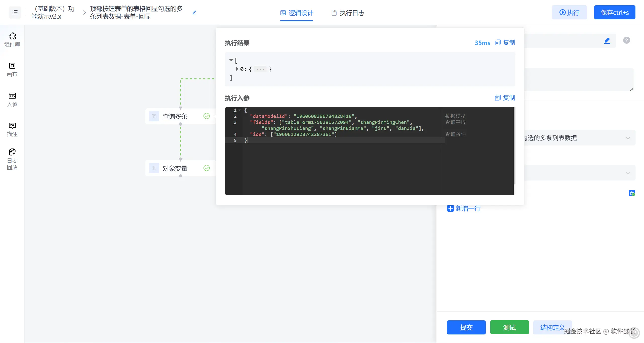Click the green check on 对象变量 node
This screenshot has width=644, height=343.
tap(207, 168)
